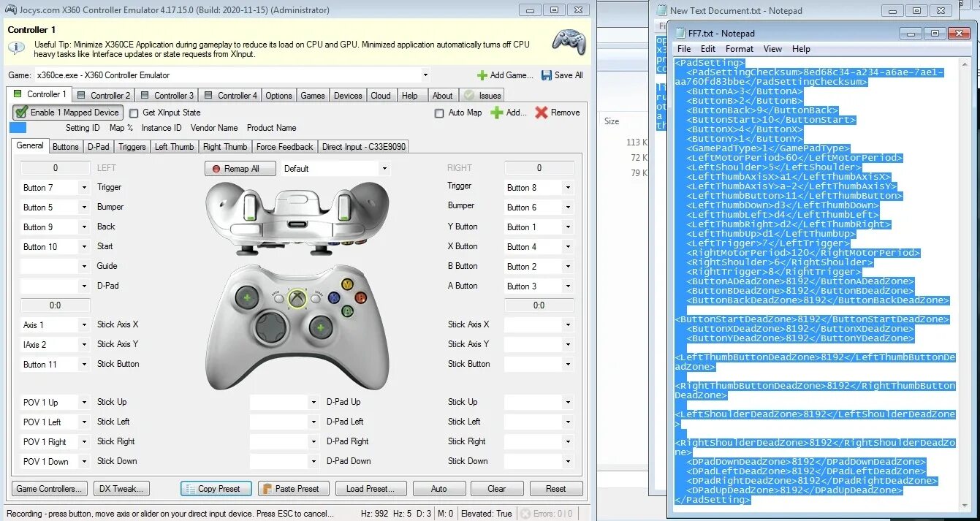The height and width of the screenshot is (521, 980).
Task: Expand the D-Pad Up mapping dropdown
Action: (x=314, y=403)
